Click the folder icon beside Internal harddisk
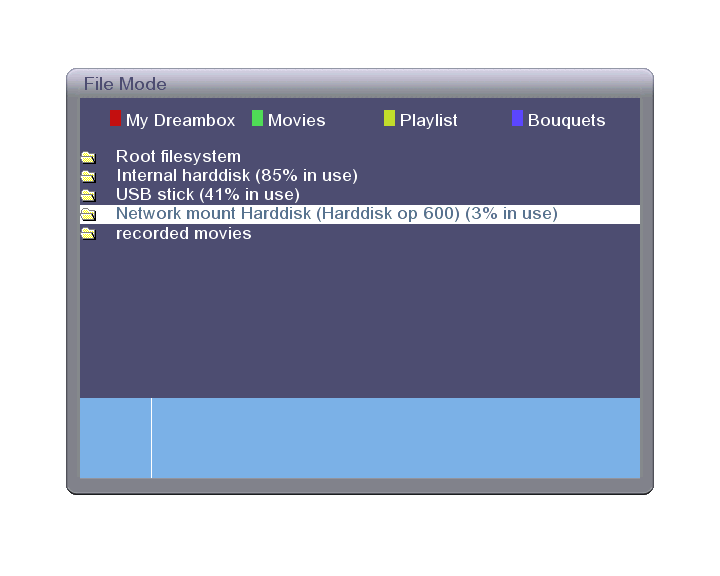The width and height of the screenshot is (720, 576). tap(89, 176)
